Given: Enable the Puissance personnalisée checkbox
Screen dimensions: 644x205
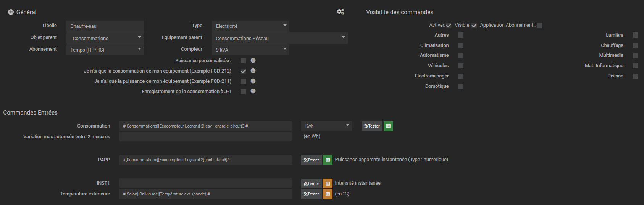Looking at the screenshot, I should pyautogui.click(x=243, y=61).
